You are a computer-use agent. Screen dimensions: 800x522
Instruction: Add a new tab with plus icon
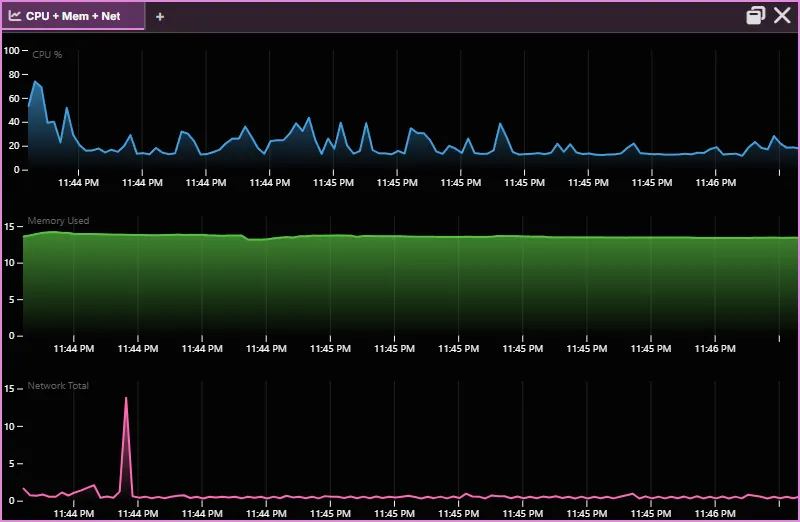click(160, 17)
